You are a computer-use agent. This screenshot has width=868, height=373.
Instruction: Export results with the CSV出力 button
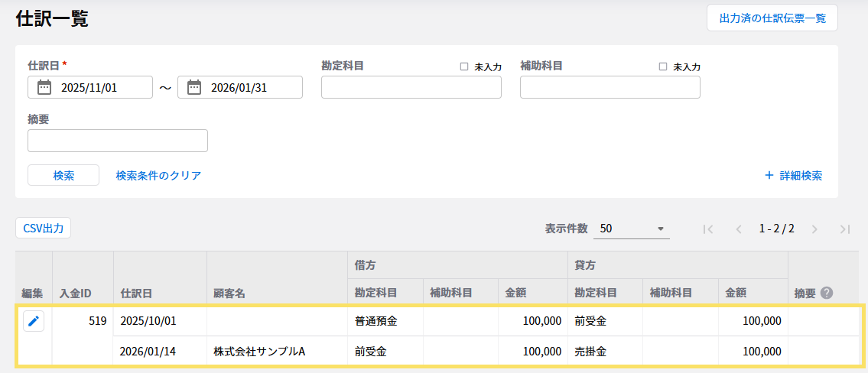coord(44,228)
